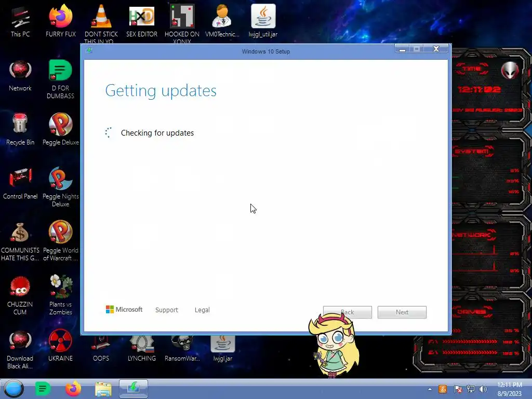This screenshot has height=399, width=532.
Task: Click the NETWORK panel label on gadget
Action: click(x=473, y=235)
